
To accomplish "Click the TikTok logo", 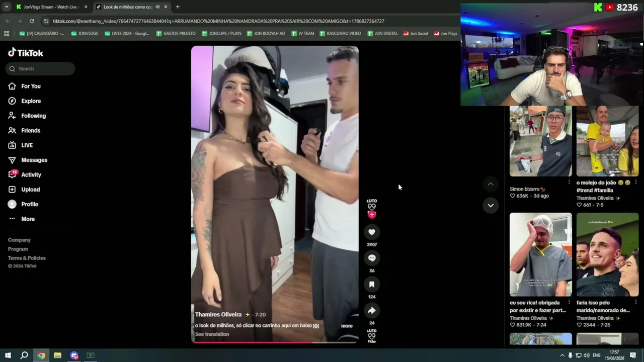I will [x=26, y=53].
